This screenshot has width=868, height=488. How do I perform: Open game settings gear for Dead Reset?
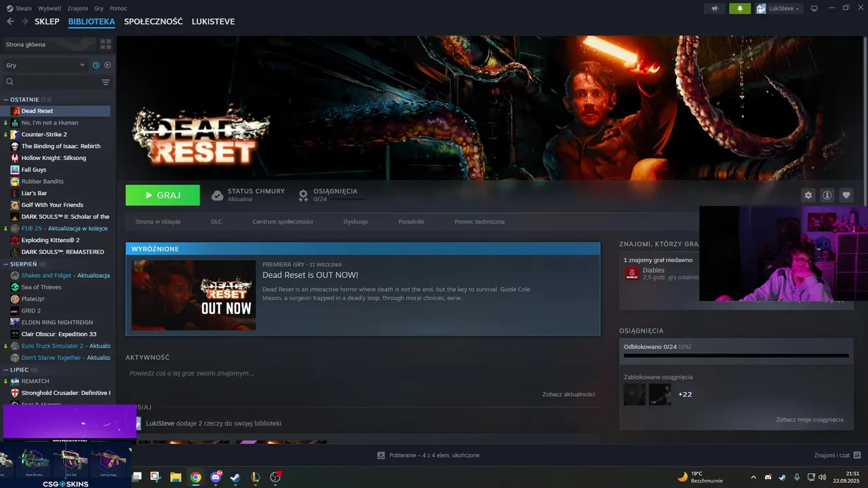pos(808,195)
